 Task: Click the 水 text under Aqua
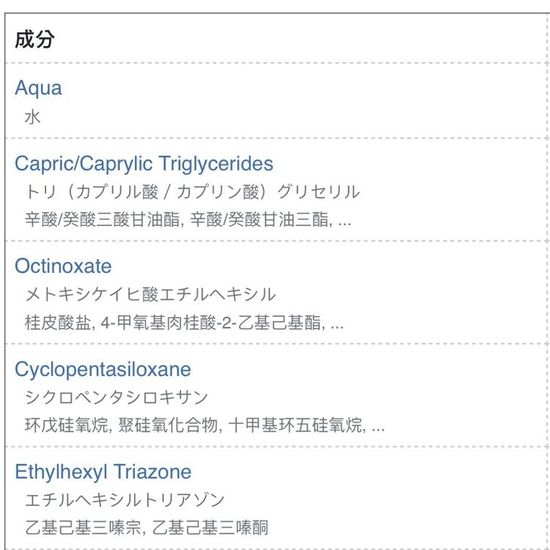tap(32, 117)
